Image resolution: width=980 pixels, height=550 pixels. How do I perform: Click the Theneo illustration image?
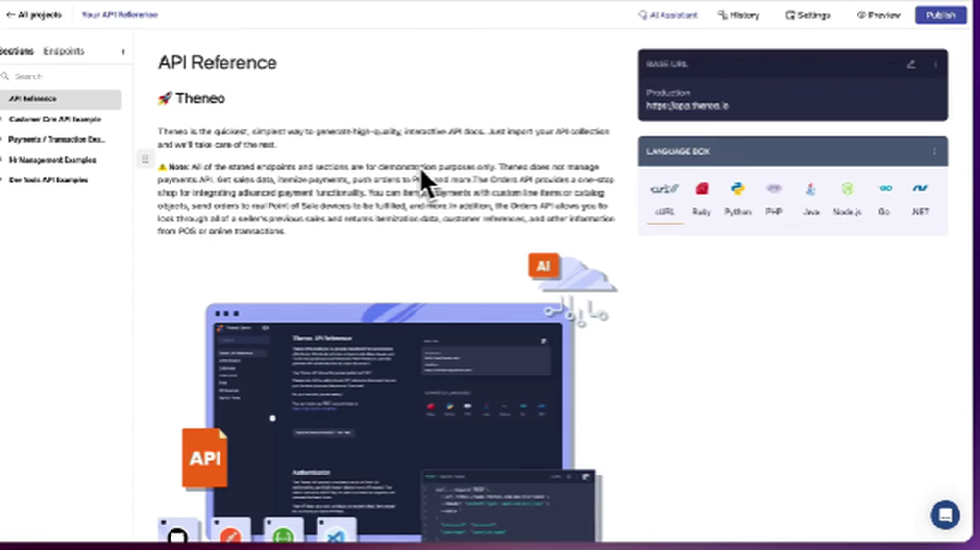pos(387,397)
